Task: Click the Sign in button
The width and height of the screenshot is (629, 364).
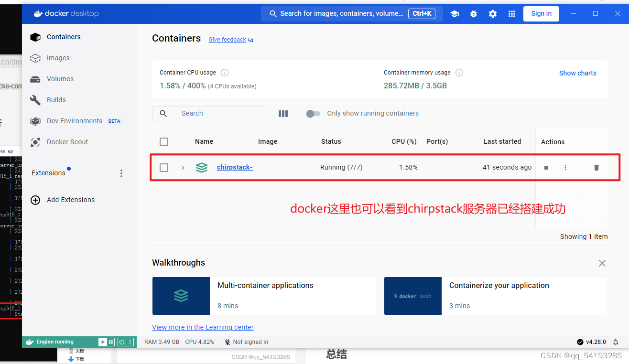Action: [541, 14]
